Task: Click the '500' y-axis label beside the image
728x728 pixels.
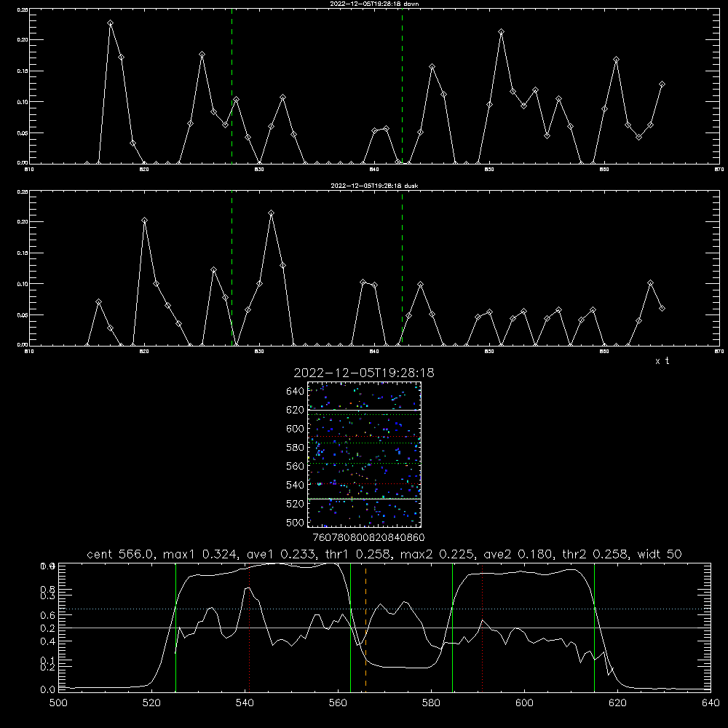Action: 295,522
